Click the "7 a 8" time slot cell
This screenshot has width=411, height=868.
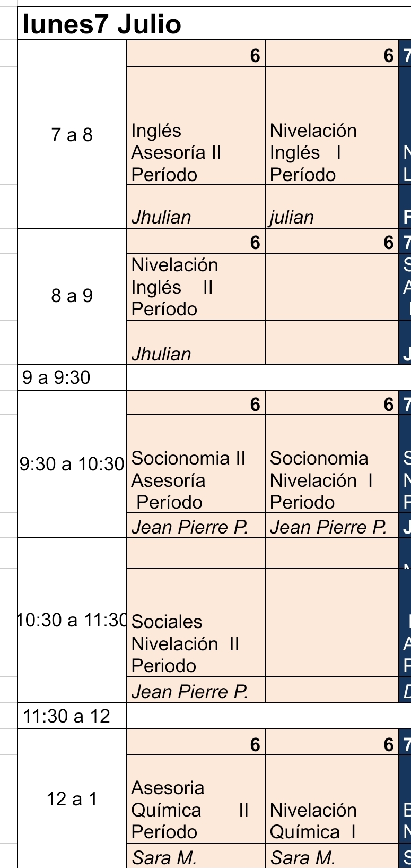point(72,135)
